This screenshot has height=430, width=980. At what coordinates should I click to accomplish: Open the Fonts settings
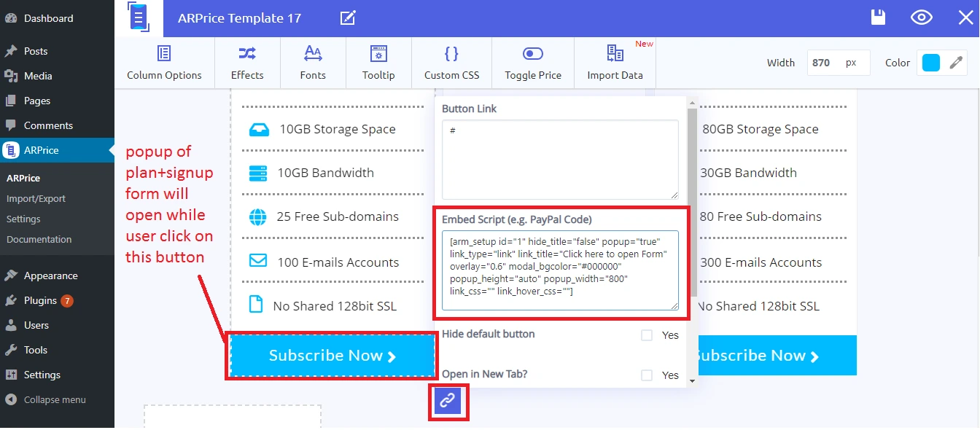pyautogui.click(x=313, y=63)
